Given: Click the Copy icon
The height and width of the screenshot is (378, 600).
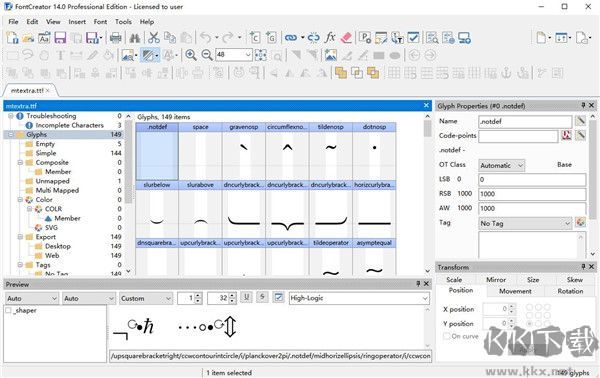Looking at the screenshot, I should click(170, 38).
